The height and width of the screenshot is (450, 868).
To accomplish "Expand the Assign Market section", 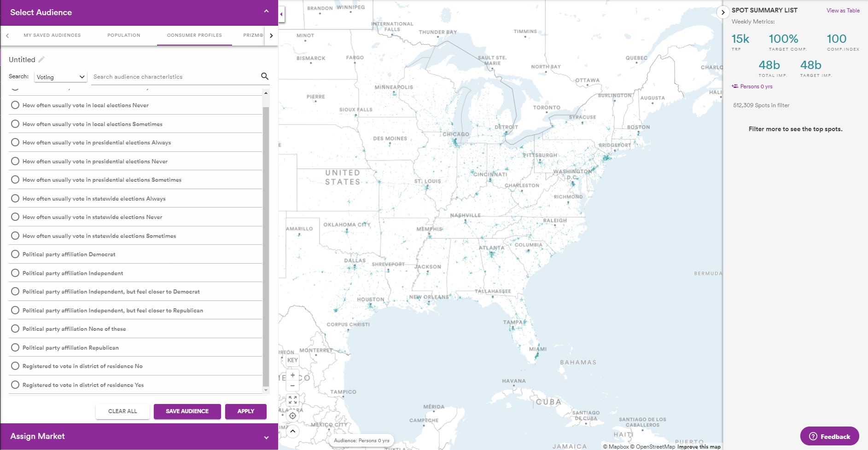I will point(266,437).
